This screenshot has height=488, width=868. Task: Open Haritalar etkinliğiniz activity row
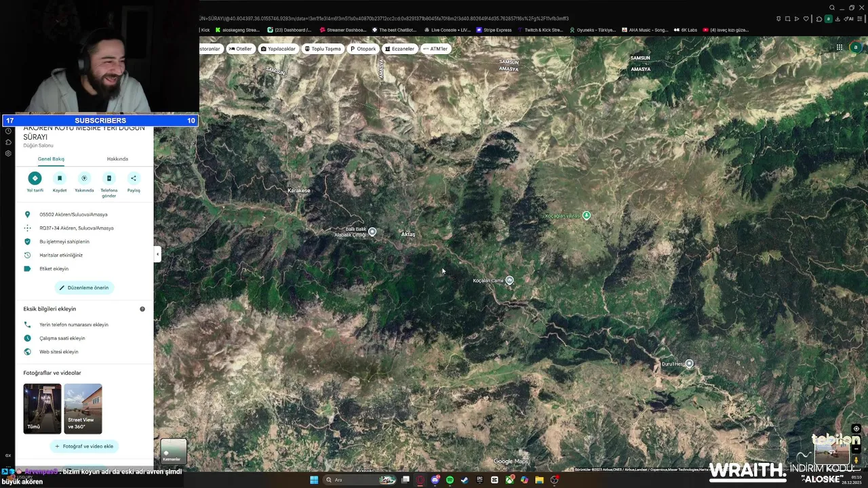84,255
